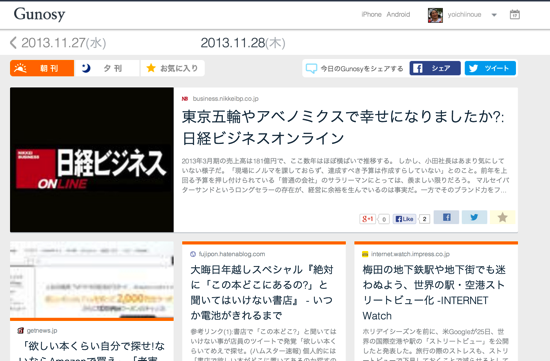Open the Gunosy logo home link
The image size is (550, 361).
[39, 14]
